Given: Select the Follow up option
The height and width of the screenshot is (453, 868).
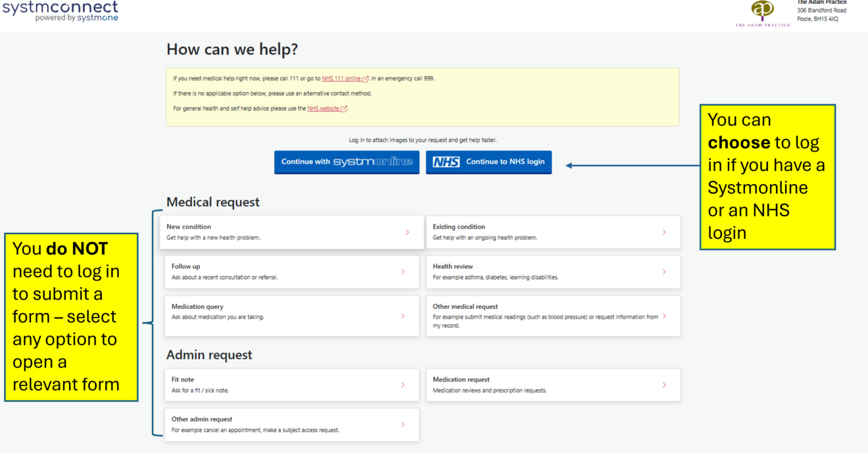Looking at the screenshot, I should point(291,272).
